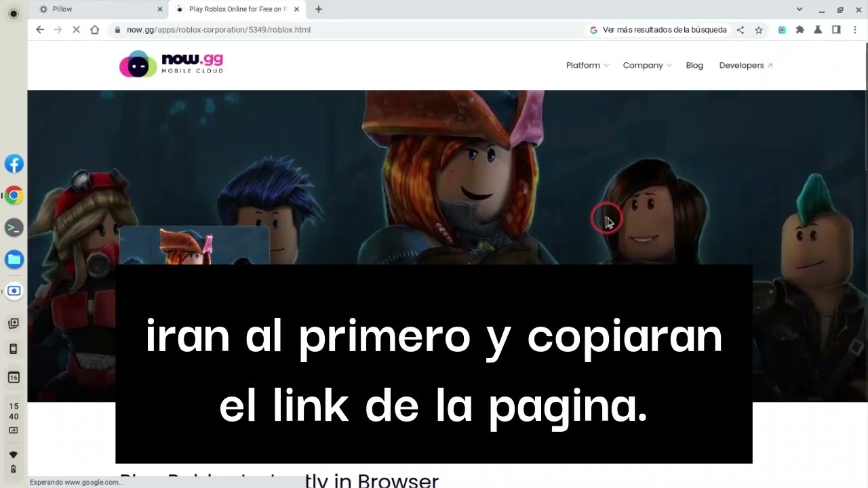Open the calendar date 16 icon
This screenshot has height=488, width=868.
pyautogui.click(x=14, y=378)
